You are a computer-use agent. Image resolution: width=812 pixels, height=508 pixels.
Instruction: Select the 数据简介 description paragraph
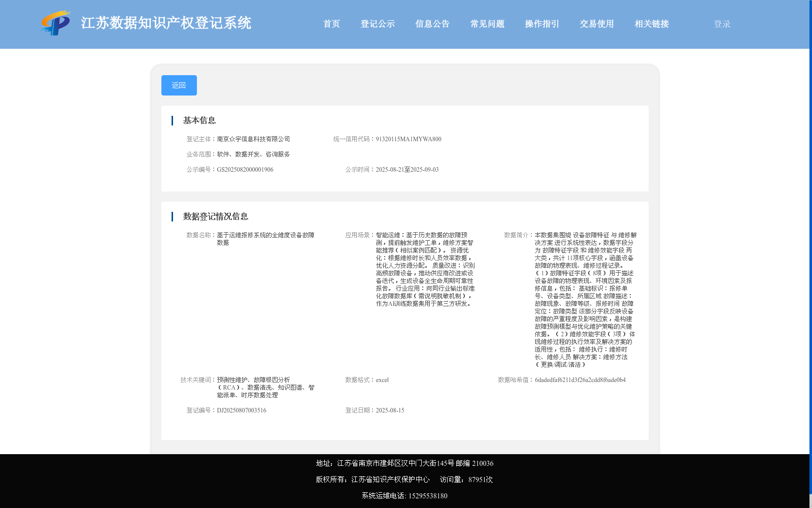(585, 300)
